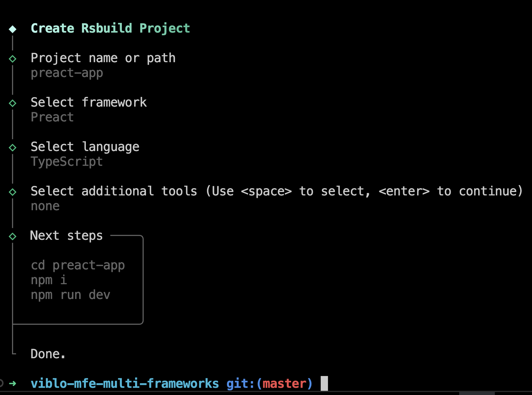532x395 pixels.
Task: Click the diamond marker next to Project name
Action: point(13,59)
